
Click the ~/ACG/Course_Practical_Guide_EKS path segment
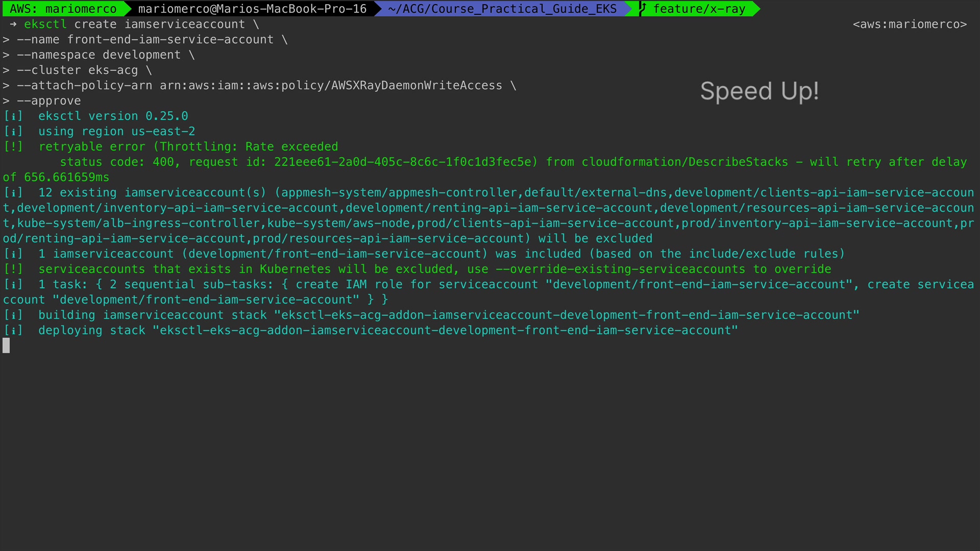coord(502,9)
